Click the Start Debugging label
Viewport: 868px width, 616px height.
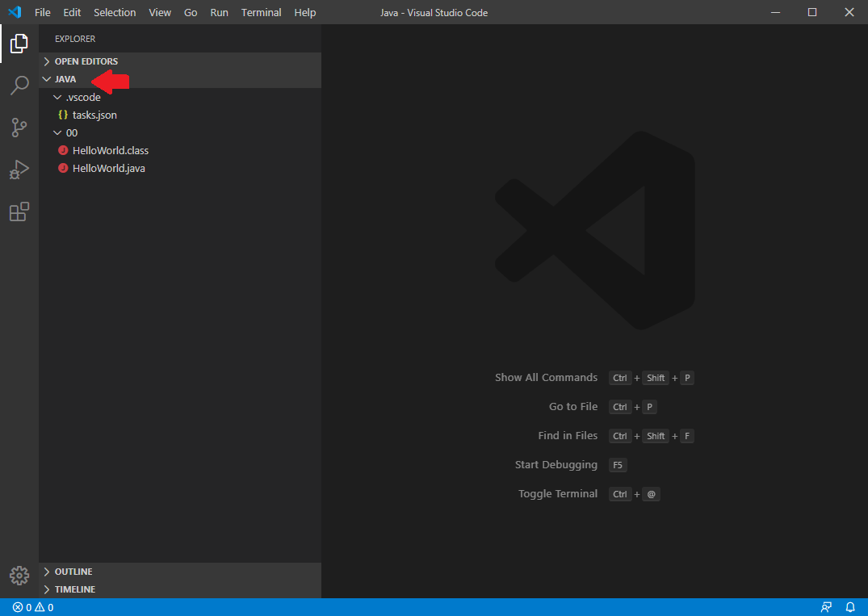[556, 465]
